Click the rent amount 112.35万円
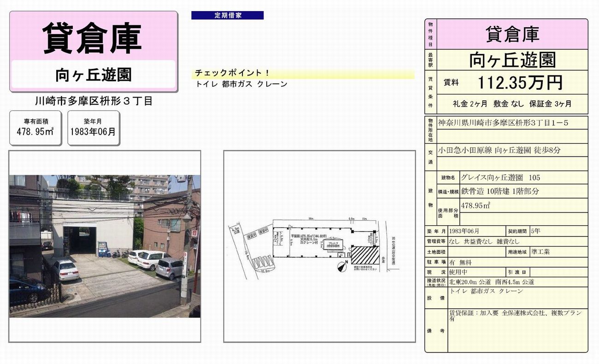 pyautogui.click(x=520, y=82)
